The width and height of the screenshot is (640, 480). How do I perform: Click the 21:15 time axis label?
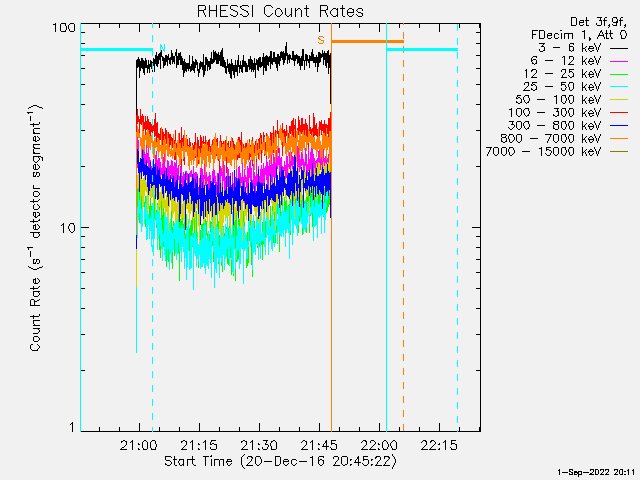199,445
